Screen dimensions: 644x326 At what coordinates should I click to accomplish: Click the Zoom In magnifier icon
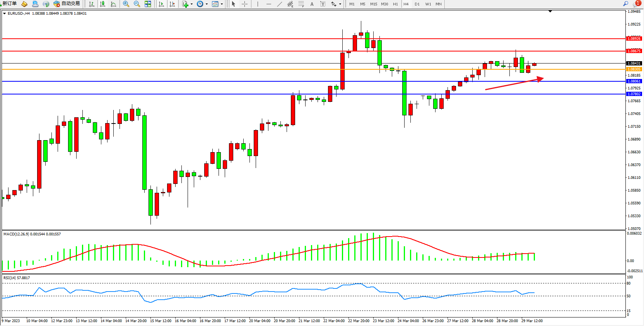pos(126,4)
